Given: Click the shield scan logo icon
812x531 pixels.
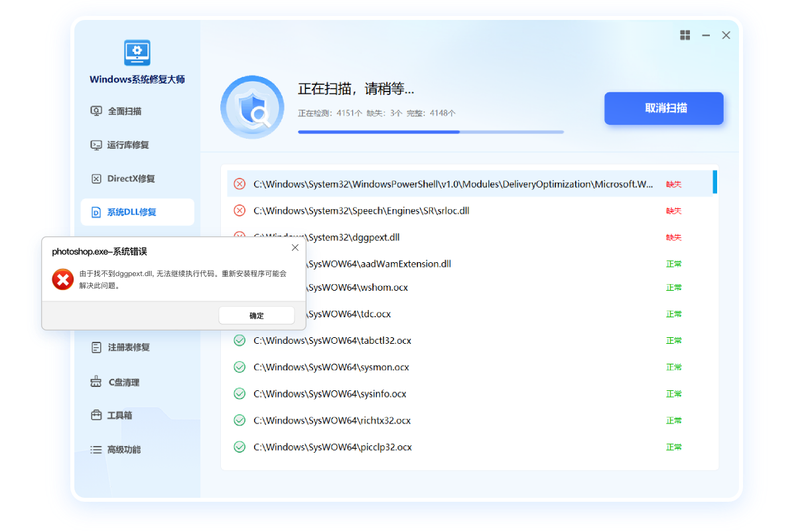Looking at the screenshot, I should coord(252,108).
